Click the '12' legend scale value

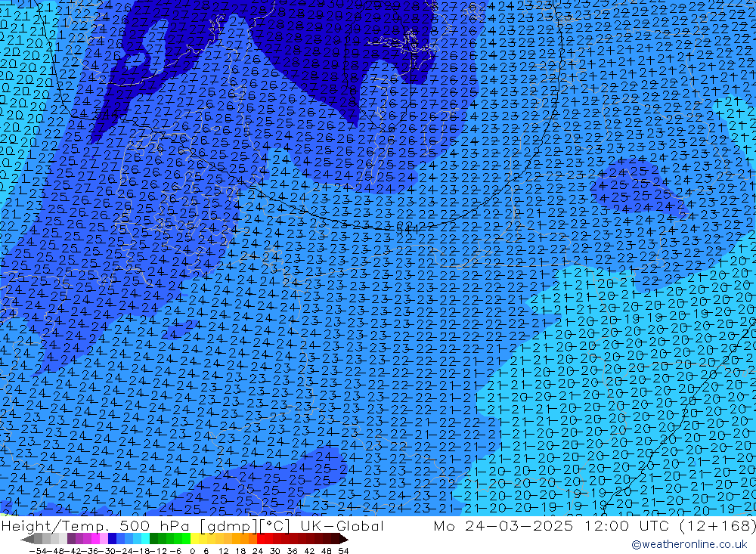tap(223, 551)
